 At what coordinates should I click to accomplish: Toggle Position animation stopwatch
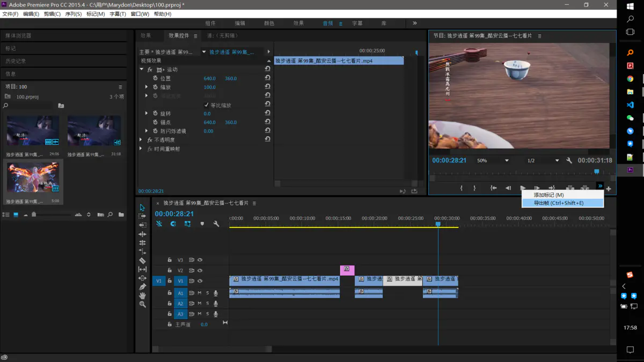click(155, 78)
